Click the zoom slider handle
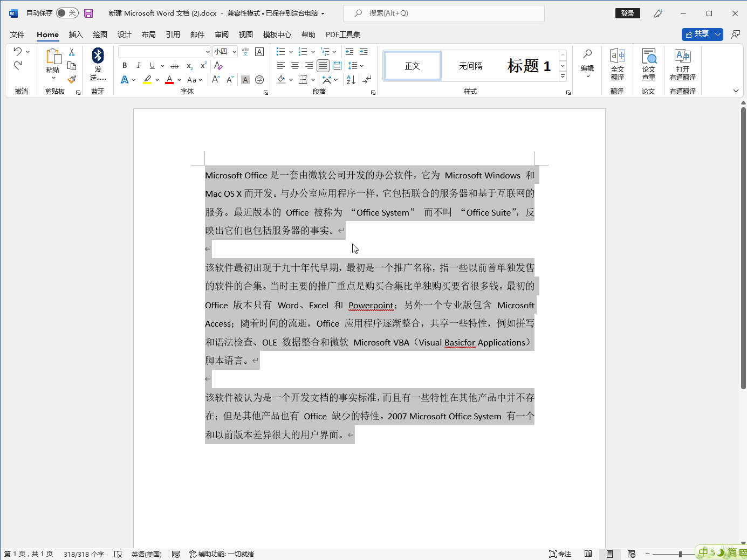Viewport: 747px width, 560px height. 680,554
